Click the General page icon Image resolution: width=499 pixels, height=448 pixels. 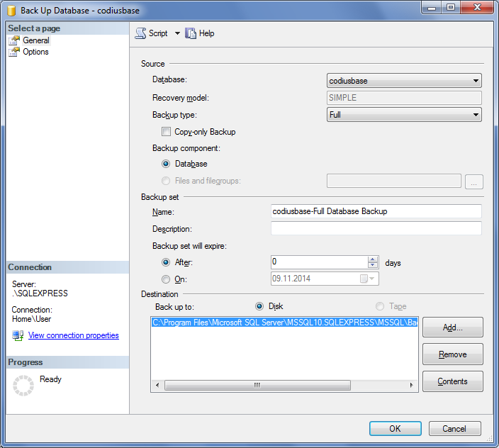14,40
